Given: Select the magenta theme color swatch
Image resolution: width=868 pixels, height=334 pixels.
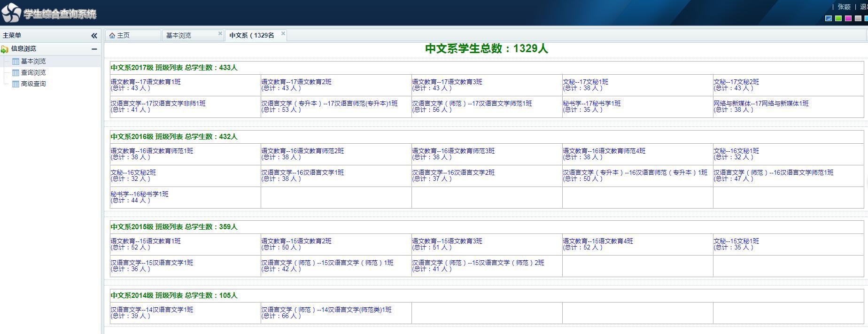Looking at the screenshot, I should [x=848, y=18].
